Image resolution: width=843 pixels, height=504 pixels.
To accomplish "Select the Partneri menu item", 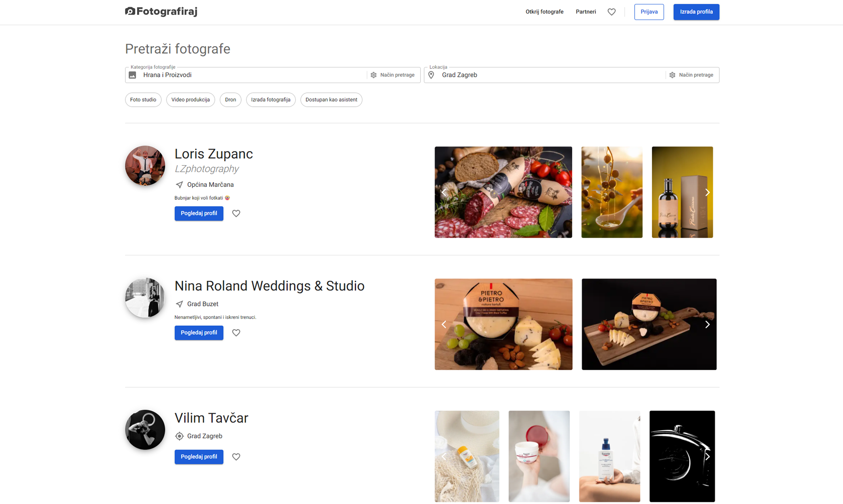I will tap(586, 12).
